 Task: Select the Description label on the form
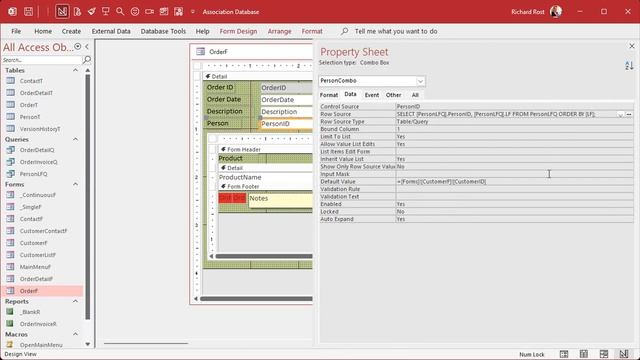[224, 111]
